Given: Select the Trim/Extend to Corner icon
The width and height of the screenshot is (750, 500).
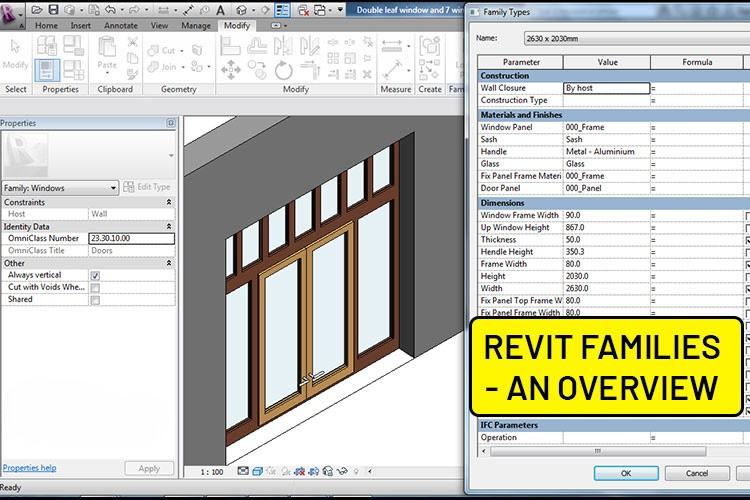Looking at the screenshot, I should click(310, 70).
